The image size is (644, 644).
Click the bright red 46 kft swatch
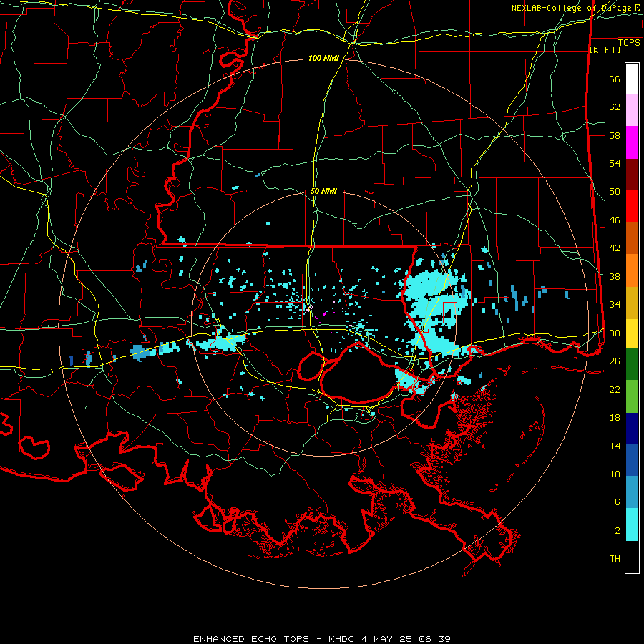pos(632,206)
